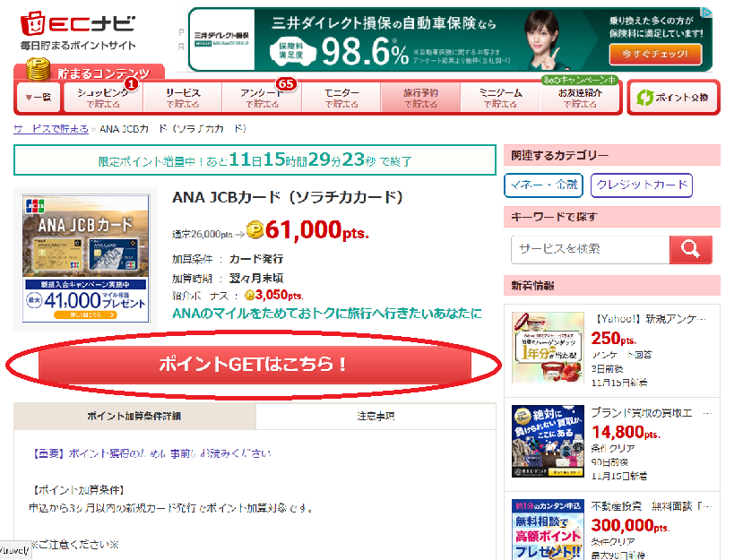The height and width of the screenshot is (560, 743).
Task: Click the red magnifier search button
Action: click(x=690, y=249)
